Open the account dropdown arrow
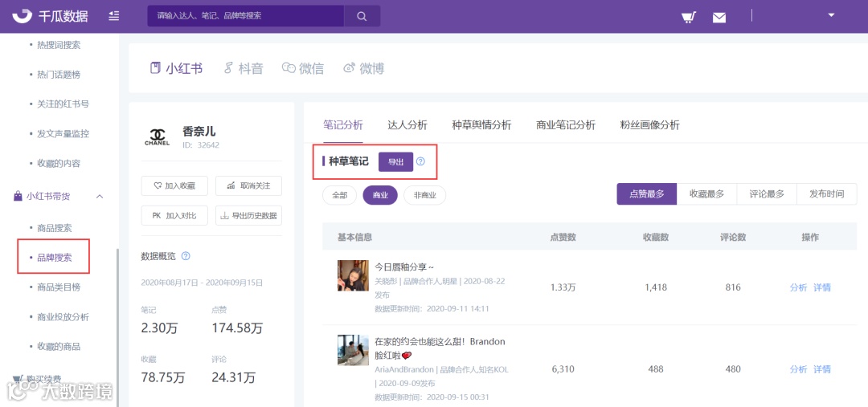 831,15
